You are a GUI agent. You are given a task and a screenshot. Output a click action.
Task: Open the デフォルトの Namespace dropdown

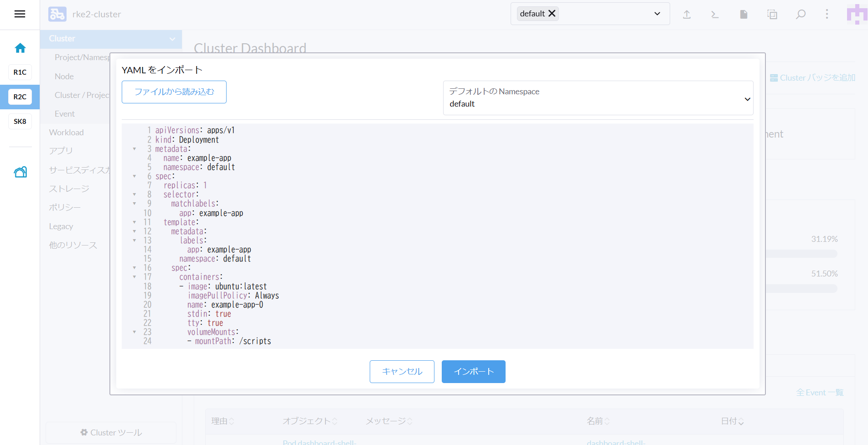[598, 98]
